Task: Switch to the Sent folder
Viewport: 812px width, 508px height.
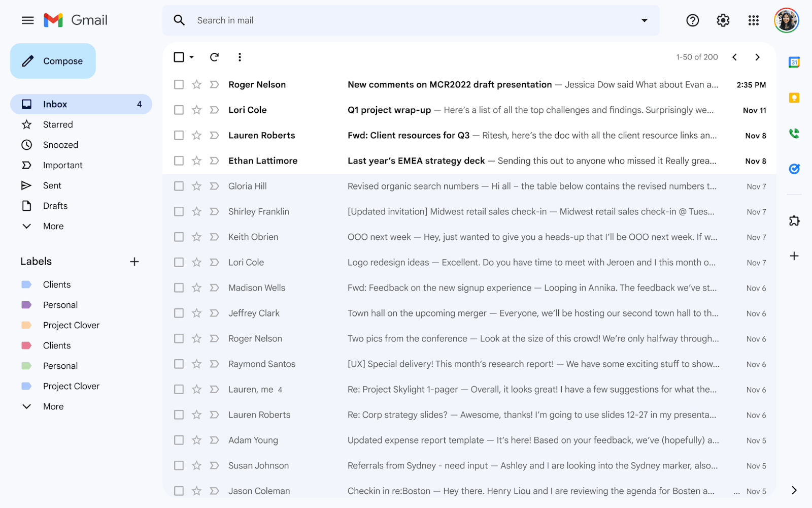Action: (52, 185)
